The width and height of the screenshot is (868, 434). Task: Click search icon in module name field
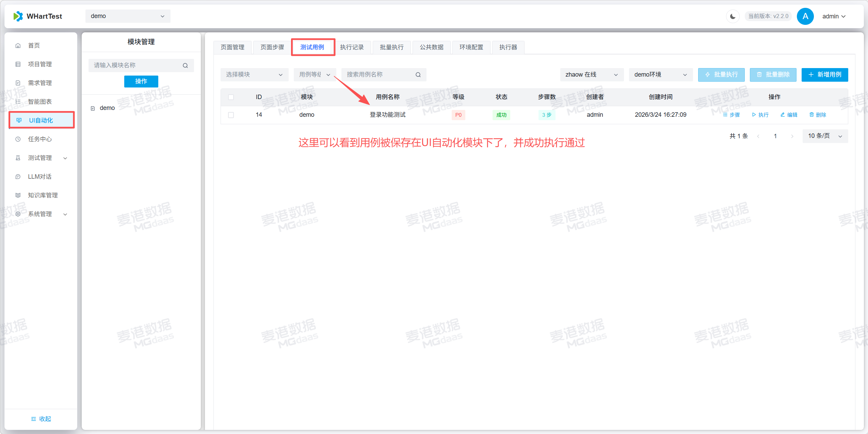pyautogui.click(x=185, y=65)
